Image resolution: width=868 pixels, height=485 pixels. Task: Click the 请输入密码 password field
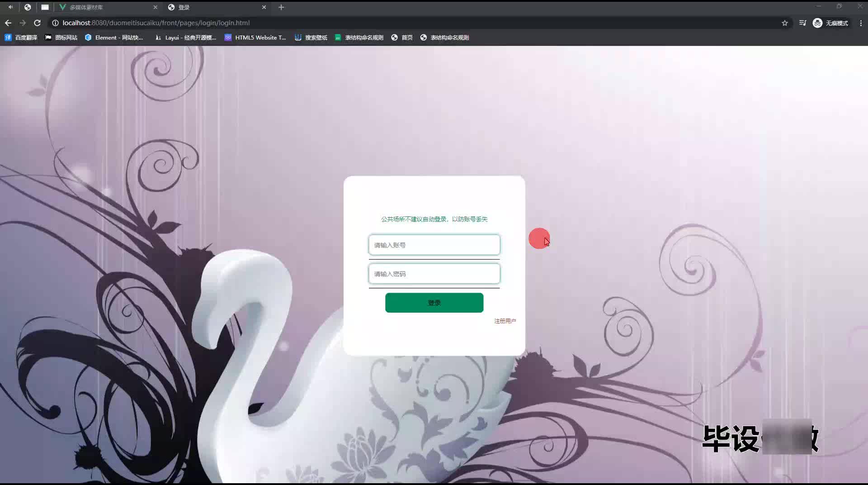[434, 274]
